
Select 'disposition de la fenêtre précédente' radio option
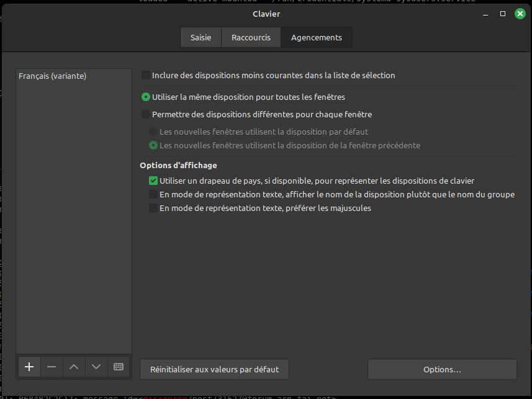pyautogui.click(x=153, y=145)
